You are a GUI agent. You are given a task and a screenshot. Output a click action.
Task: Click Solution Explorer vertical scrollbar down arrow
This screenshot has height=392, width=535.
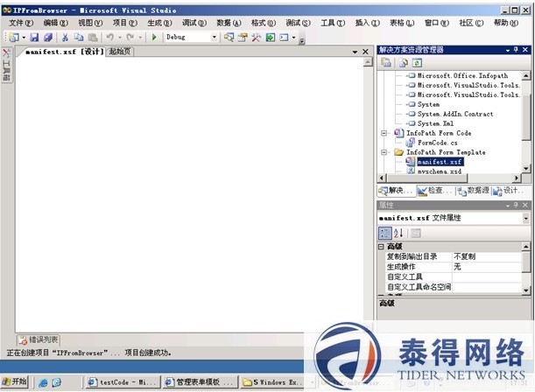click(525, 168)
